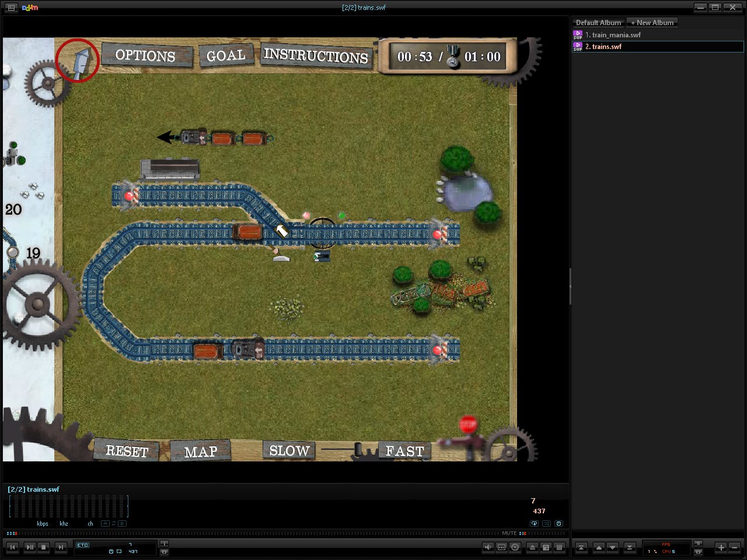The height and width of the screenshot is (560, 747).
Task: Click the train station building
Action: coord(170,169)
